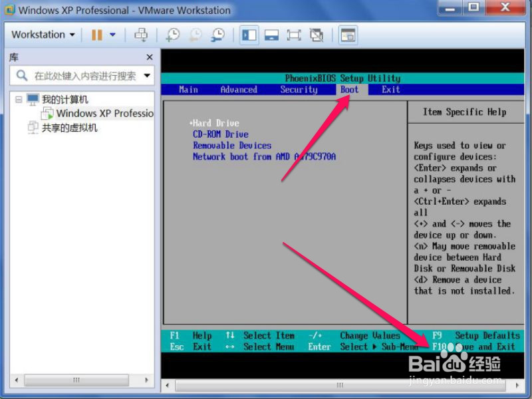Minimize the VMware Workstation window
Screen dimensions: 532x399
coord(450,7)
